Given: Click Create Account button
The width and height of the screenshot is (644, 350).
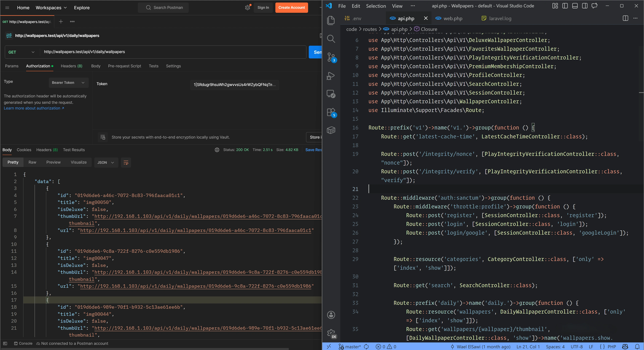Looking at the screenshot, I should [291, 8].
